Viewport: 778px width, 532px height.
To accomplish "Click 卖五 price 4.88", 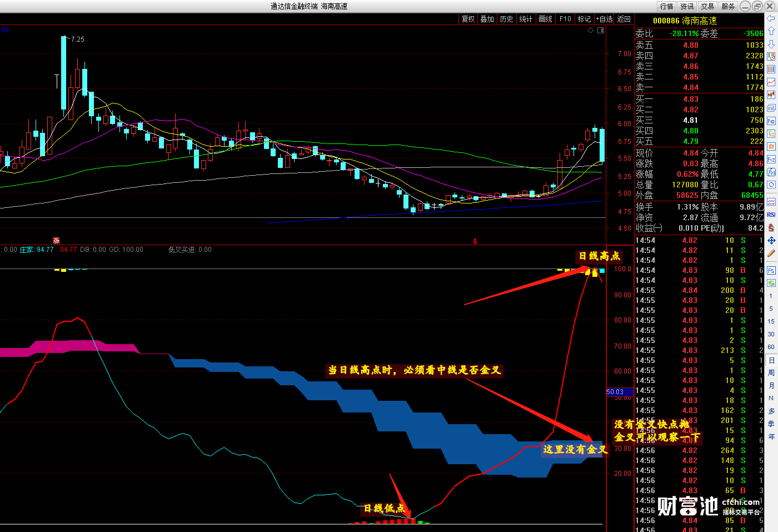I will pos(691,45).
